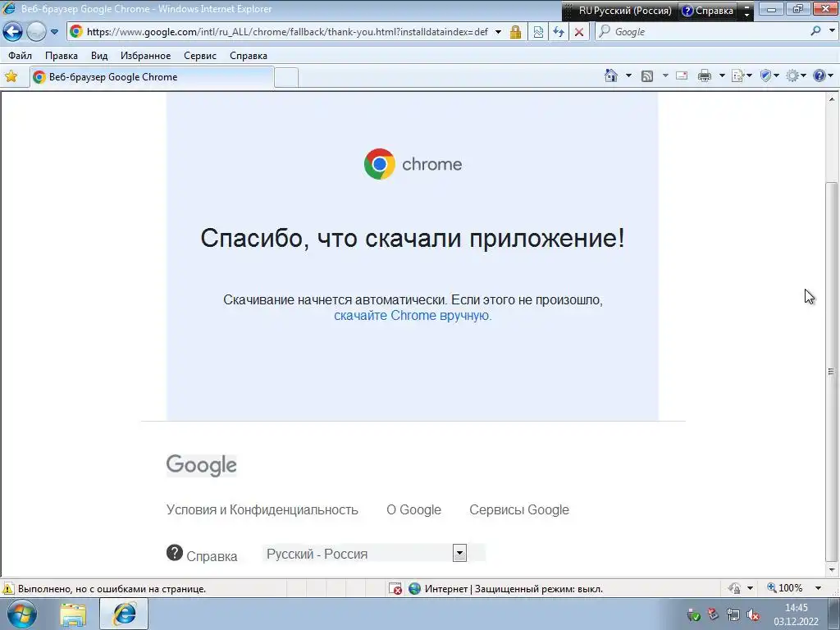Click the muted volume tray icon
Image resolution: width=840 pixels, height=630 pixels.
coord(753,614)
